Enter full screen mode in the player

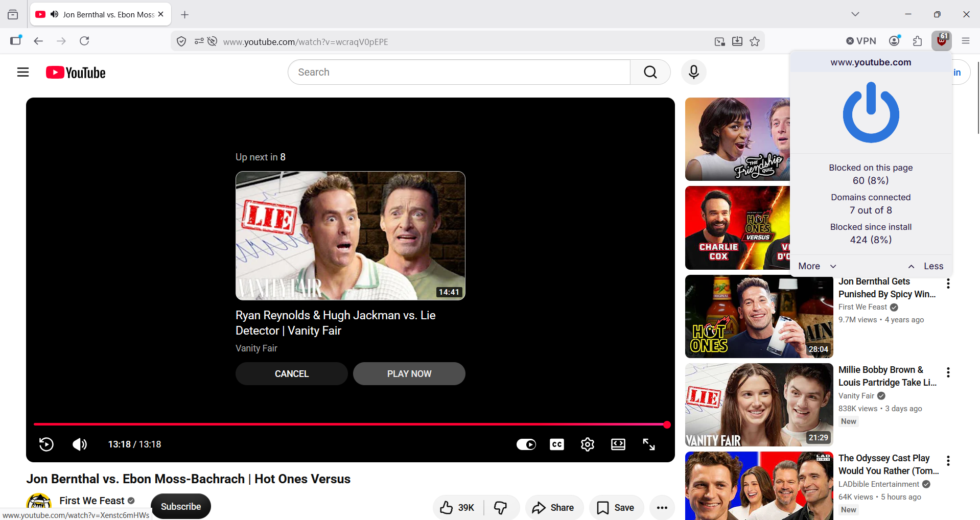click(649, 444)
